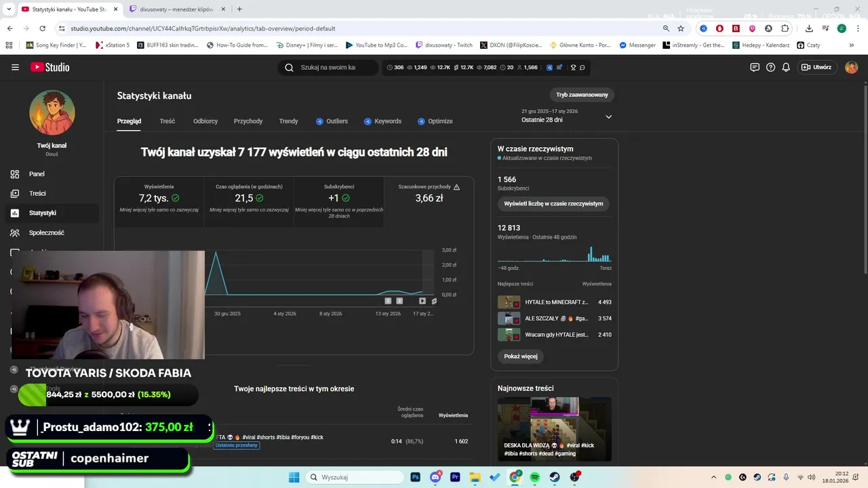Open Chrome downloads icon
868x488 pixels.
click(x=809, y=28)
